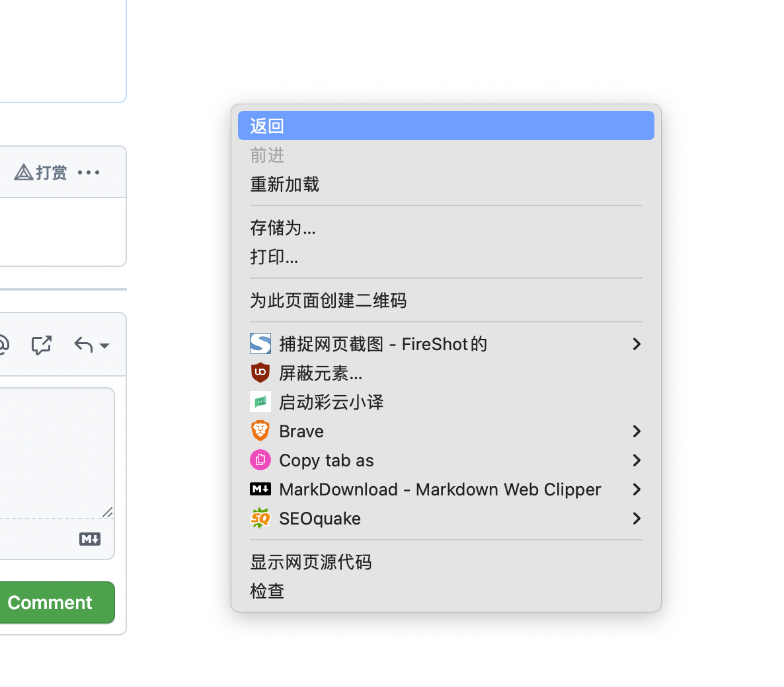The height and width of the screenshot is (687, 784).
Task: Choose 为此页面创建二维码 menu item
Action: click(x=446, y=301)
